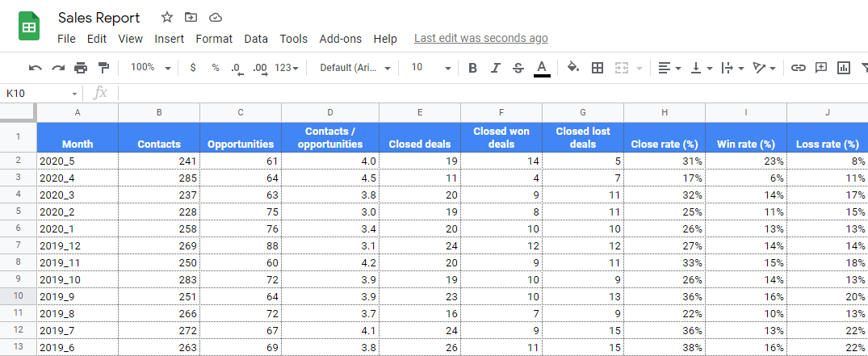
Task: Open the Add-ons menu
Action: (341, 39)
